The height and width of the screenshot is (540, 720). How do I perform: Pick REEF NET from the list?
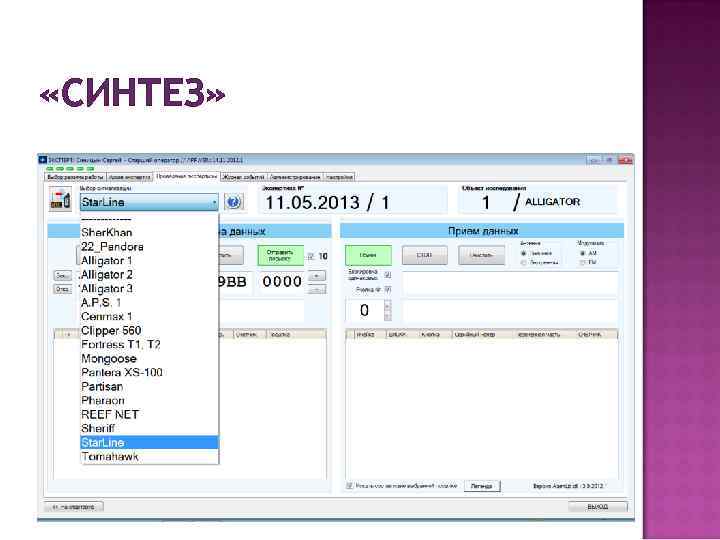(149, 415)
